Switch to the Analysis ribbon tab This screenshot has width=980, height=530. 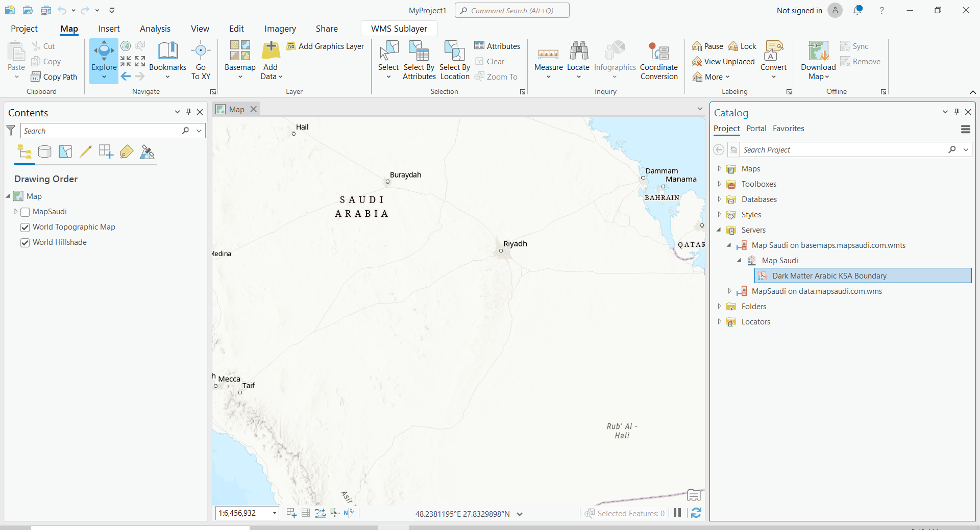(155, 29)
